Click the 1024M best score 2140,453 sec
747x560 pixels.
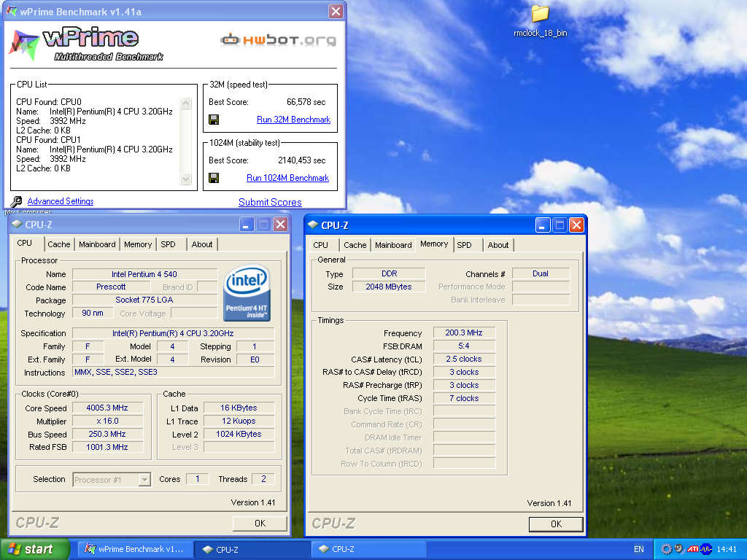click(301, 160)
